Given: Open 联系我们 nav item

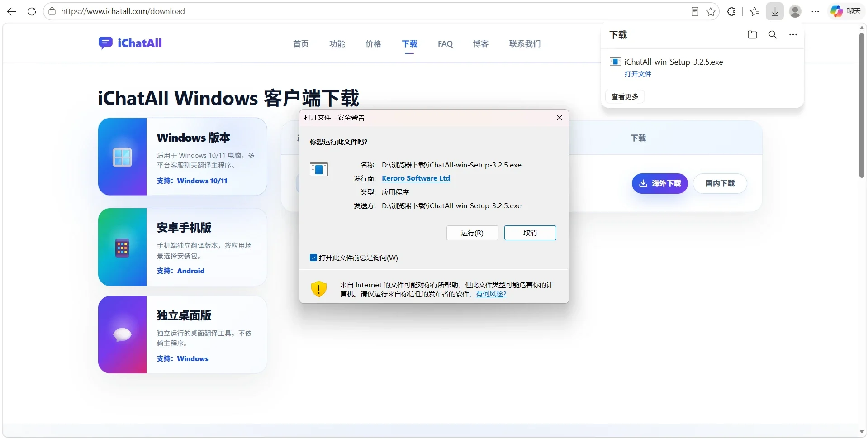Looking at the screenshot, I should (525, 44).
